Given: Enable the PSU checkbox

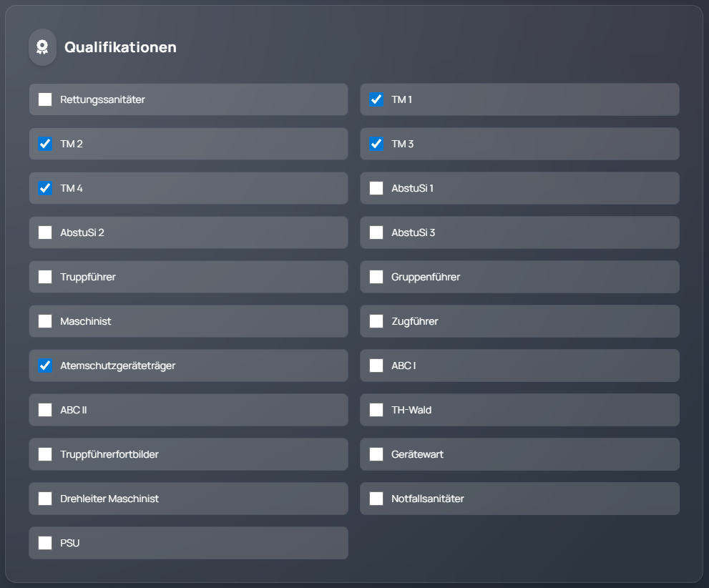Looking at the screenshot, I should (x=44, y=543).
